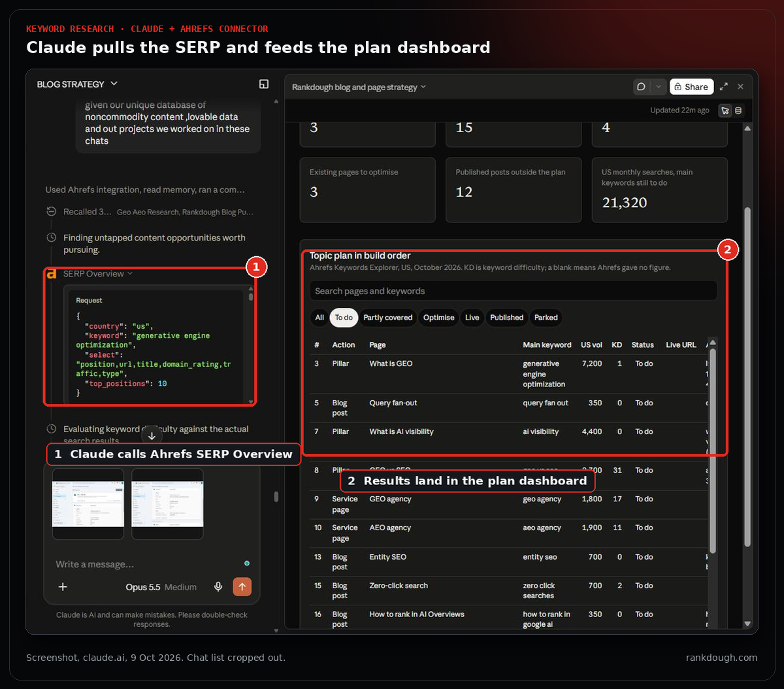Click the 'What is AI visibility' page cell
This screenshot has width=784, height=689.
point(401,431)
